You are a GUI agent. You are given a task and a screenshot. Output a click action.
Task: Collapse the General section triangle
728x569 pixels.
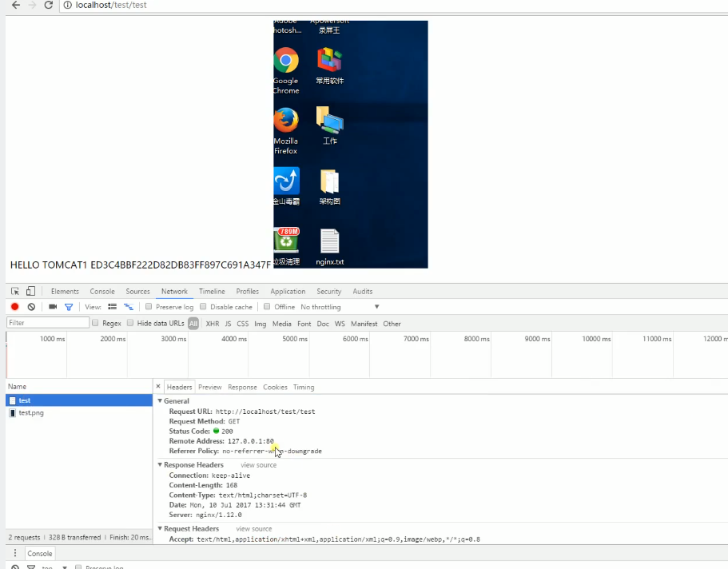click(x=160, y=400)
